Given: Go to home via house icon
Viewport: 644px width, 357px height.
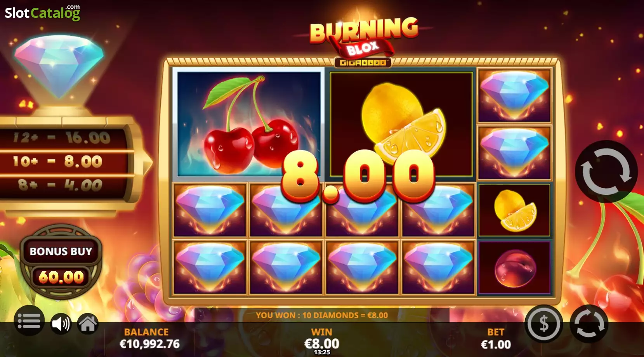Looking at the screenshot, I should click(88, 324).
